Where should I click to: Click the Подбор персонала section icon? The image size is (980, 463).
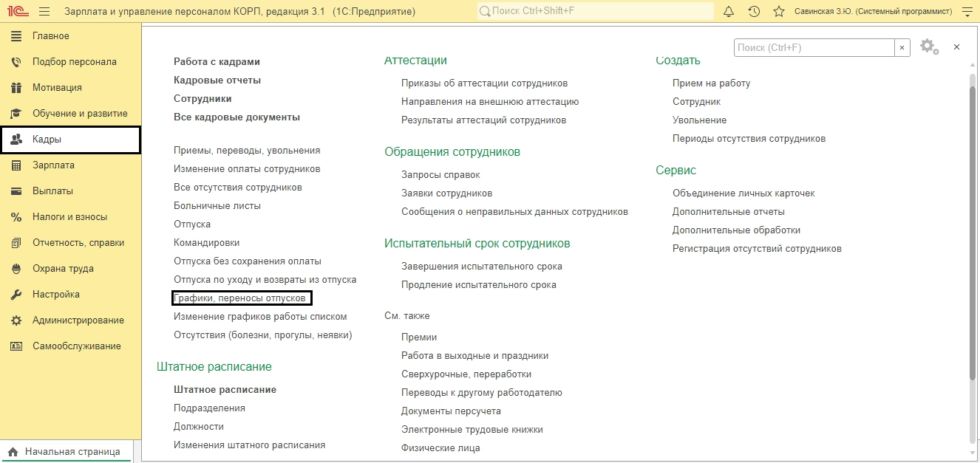click(x=16, y=62)
